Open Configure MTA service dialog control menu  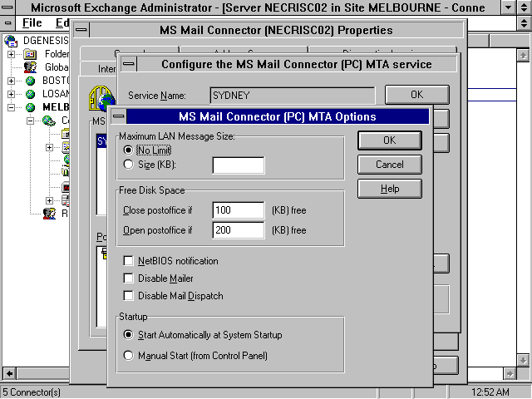129,64
